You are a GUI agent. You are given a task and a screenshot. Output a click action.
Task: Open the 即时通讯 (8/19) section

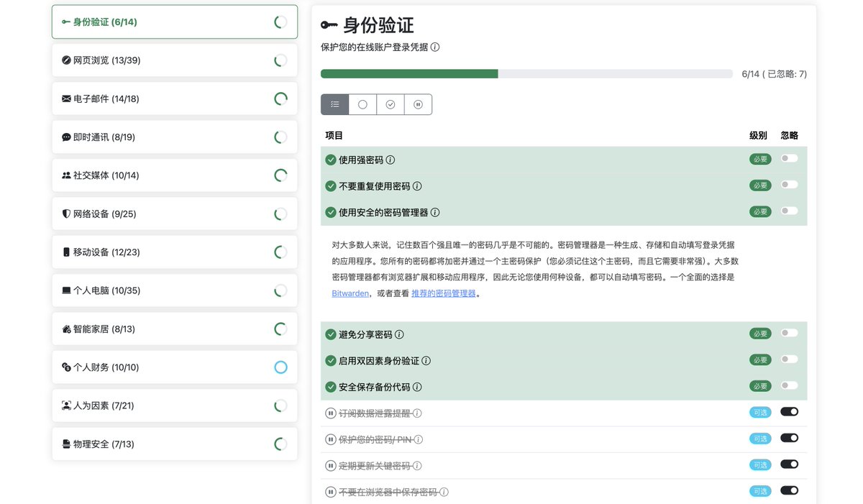175,137
